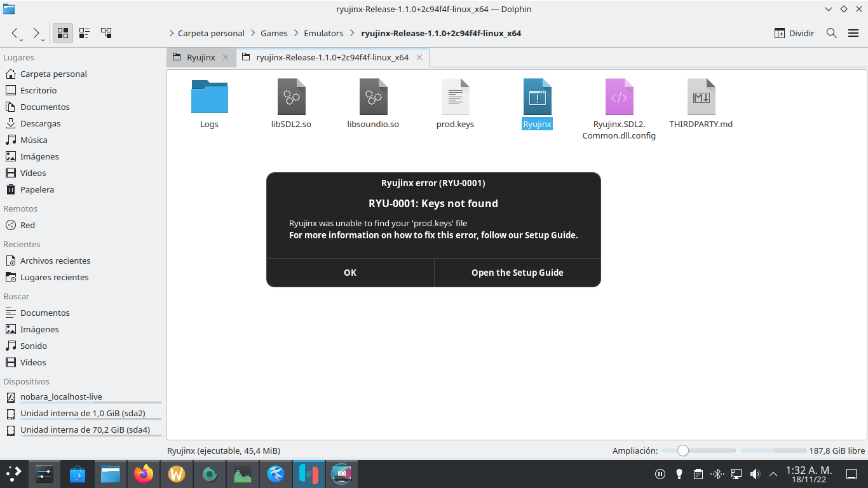Click the yellow W app taskbar icon
Screen dimensions: 868x488
click(177, 473)
